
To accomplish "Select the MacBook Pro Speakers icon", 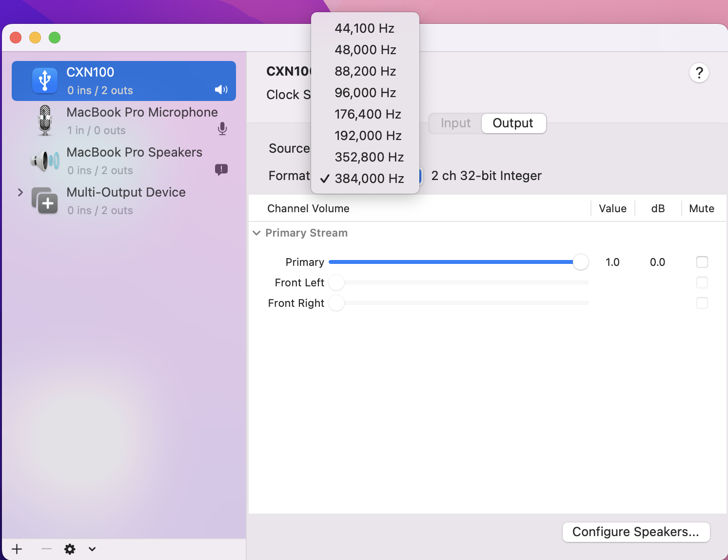I will pyautogui.click(x=44, y=160).
